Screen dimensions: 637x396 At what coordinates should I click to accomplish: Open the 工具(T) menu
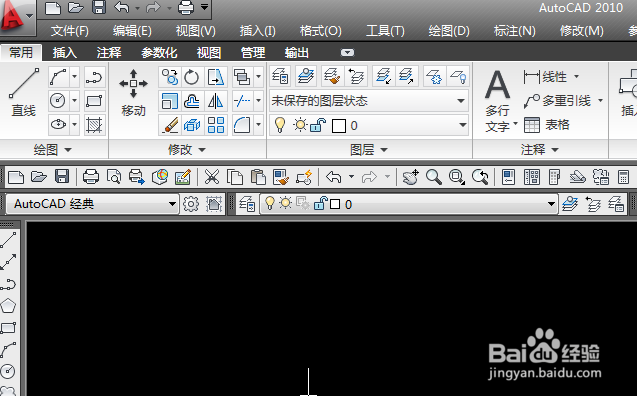coord(385,31)
